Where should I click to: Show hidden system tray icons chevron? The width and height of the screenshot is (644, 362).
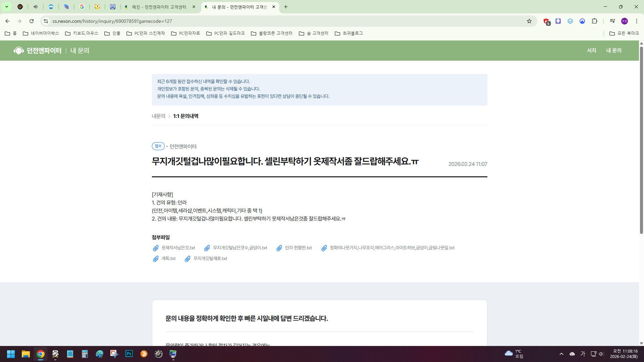pos(561,354)
